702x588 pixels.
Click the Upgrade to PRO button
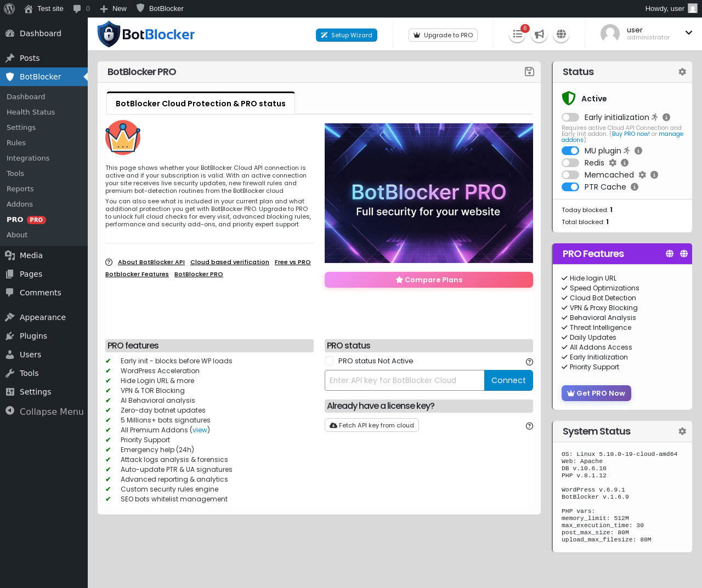(x=443, y=35)
